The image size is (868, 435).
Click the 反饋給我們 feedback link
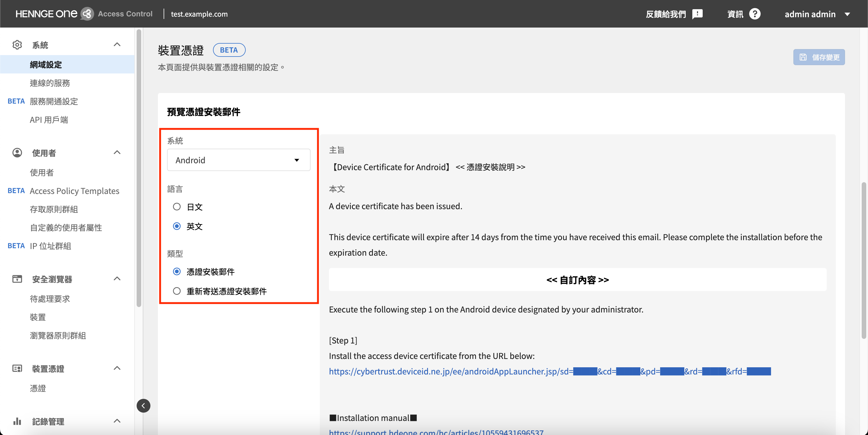pos(666,14)
